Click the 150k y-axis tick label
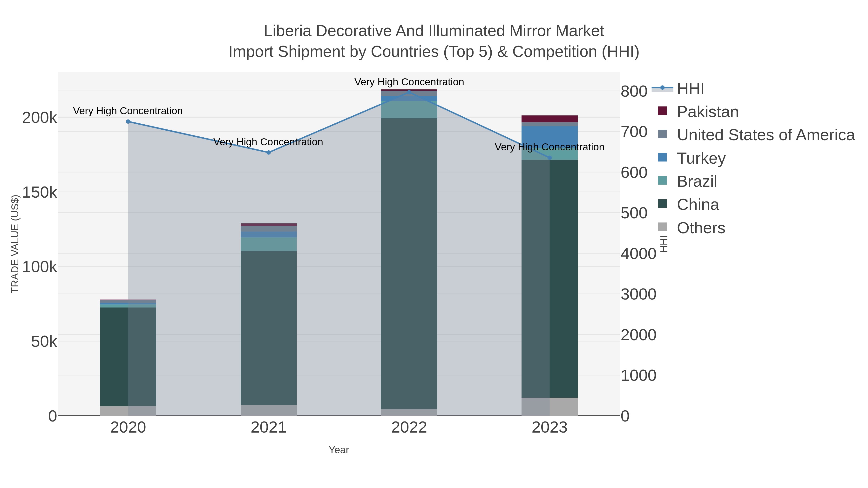 [40, 193]
